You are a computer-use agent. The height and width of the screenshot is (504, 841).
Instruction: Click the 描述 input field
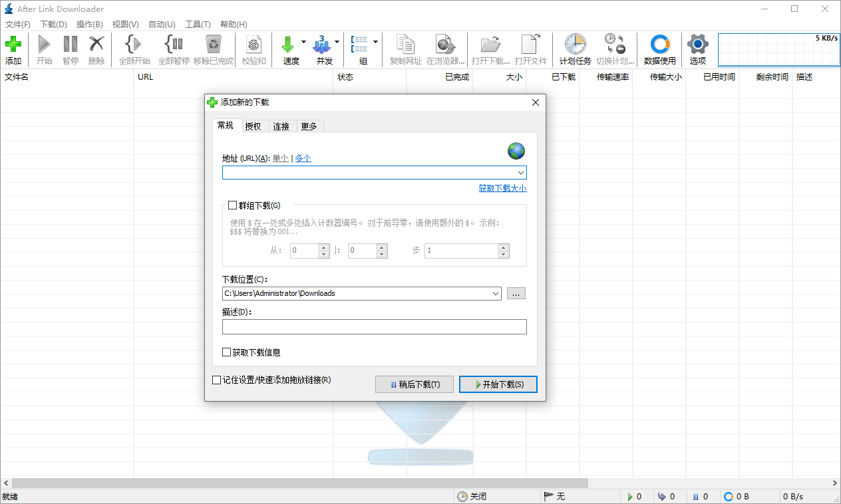[375, 326]
